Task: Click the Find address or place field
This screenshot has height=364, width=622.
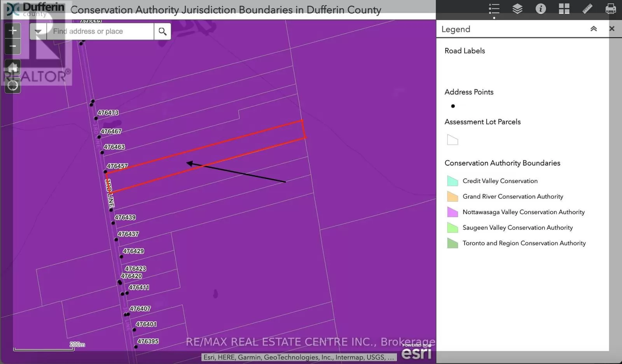Action: point(100,31)
